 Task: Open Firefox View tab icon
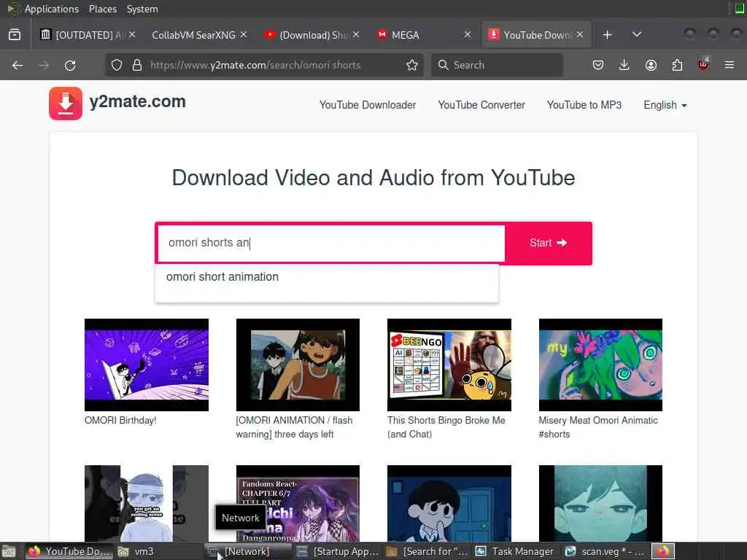(15, 35)
